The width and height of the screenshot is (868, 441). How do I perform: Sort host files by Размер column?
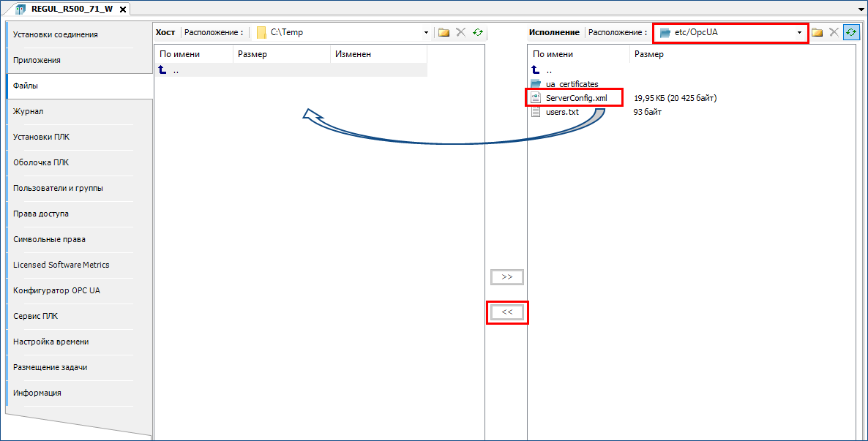point(252,54)
